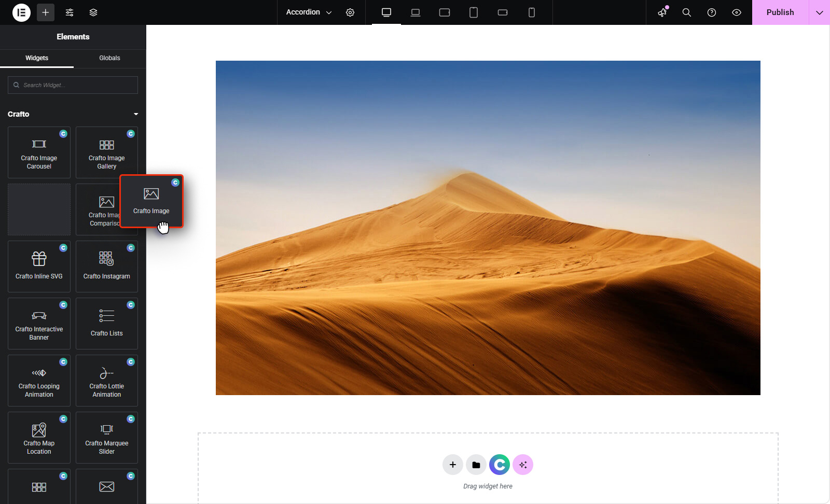Select the Crafto Marquee Slider widget
Viewport: 830px width, 504px height.
coord(107,438)
